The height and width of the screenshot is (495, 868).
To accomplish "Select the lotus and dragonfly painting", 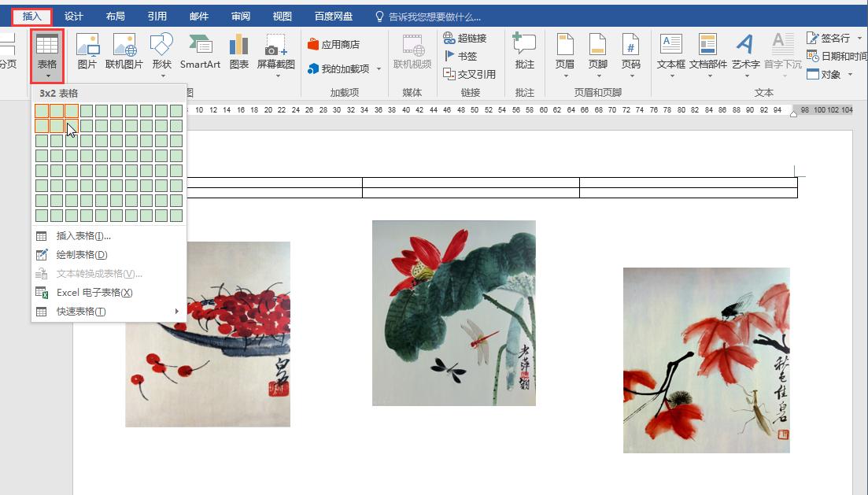I will coord(453,312).
